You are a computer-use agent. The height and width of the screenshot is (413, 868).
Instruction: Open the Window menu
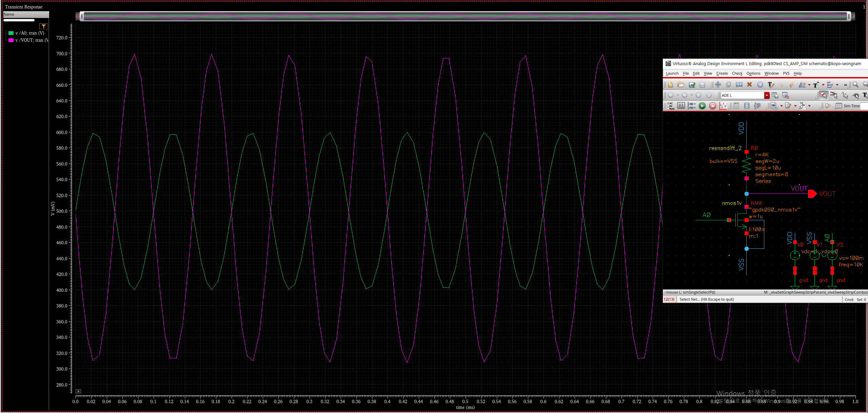(x=771, y=73)
